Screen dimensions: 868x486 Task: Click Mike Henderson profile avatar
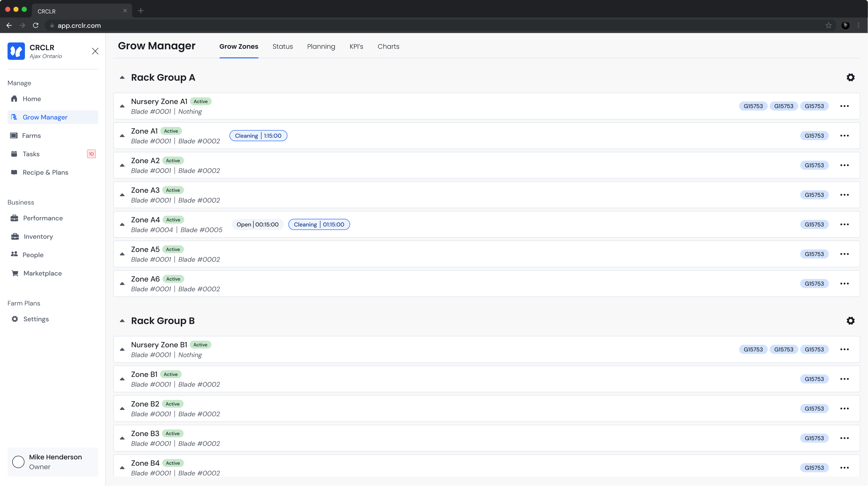18,462
